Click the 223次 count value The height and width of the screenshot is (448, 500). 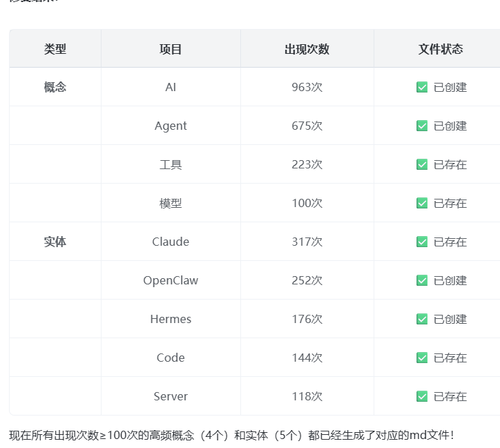point(307,164)
